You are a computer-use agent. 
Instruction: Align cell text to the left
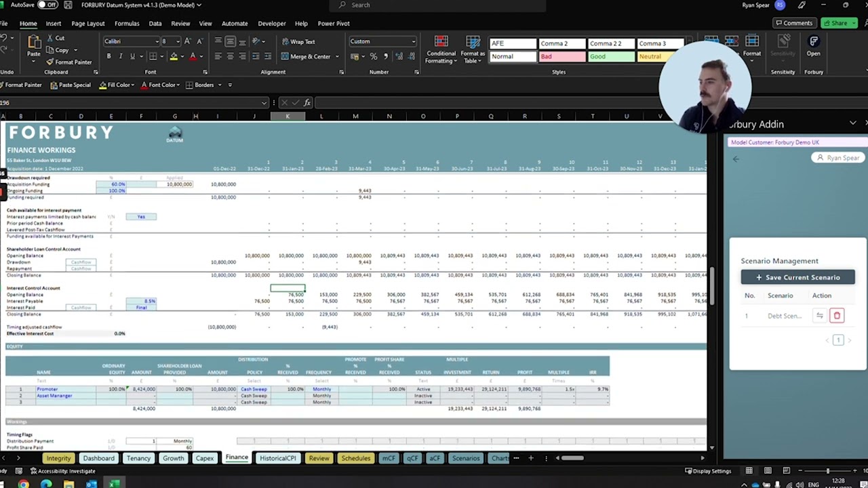click(x=218, y=56)
